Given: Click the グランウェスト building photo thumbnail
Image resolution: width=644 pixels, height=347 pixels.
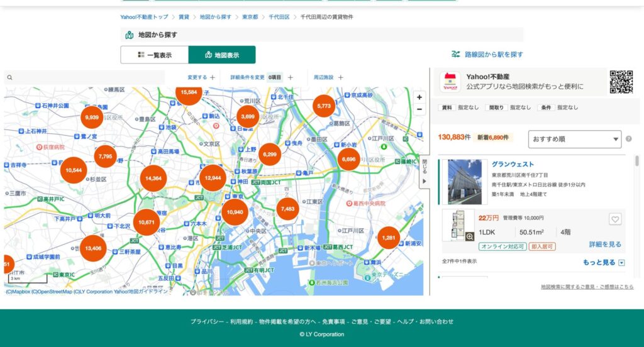Looking at the screenshot, I should (x=464, y=182).
